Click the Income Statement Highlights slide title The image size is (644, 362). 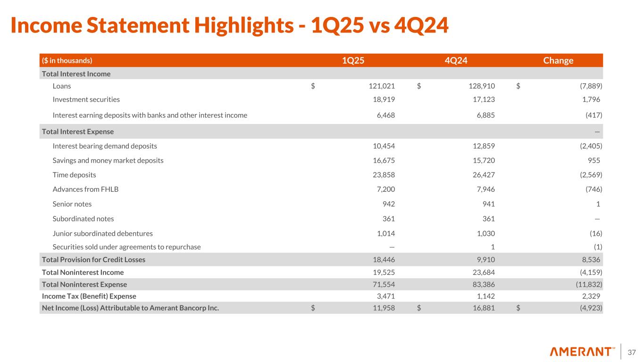(229, 27)
